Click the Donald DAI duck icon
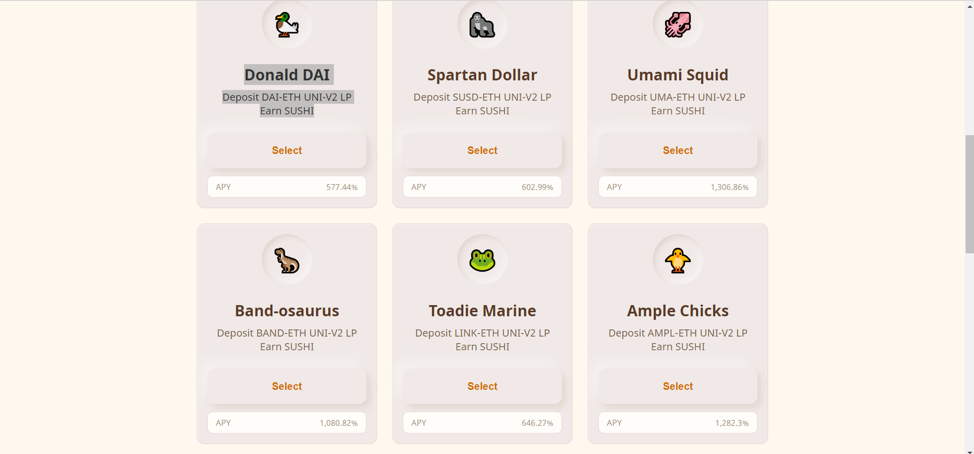974x454 pixels. point(287,24)
